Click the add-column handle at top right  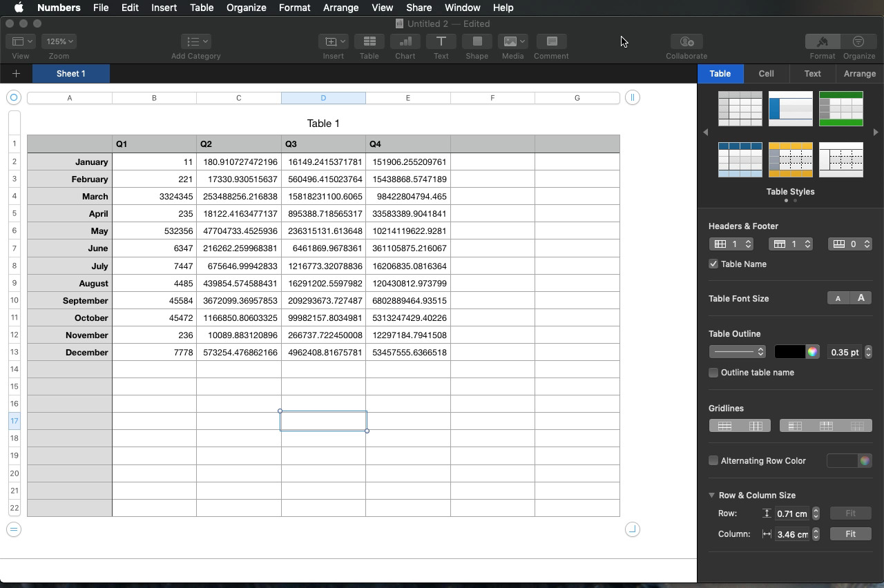pos(632,97)
